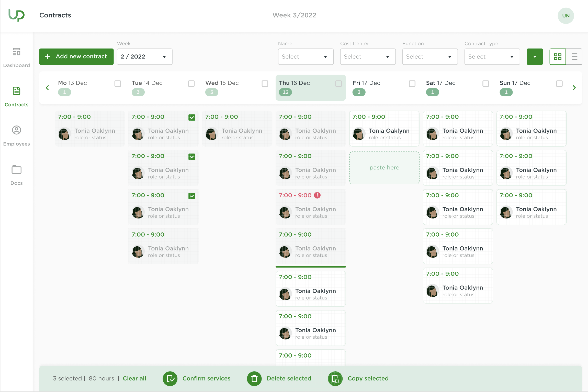Screen dimensions: 588x392
Task: Go to Employees in the sidebar
Action: [17, 135]
